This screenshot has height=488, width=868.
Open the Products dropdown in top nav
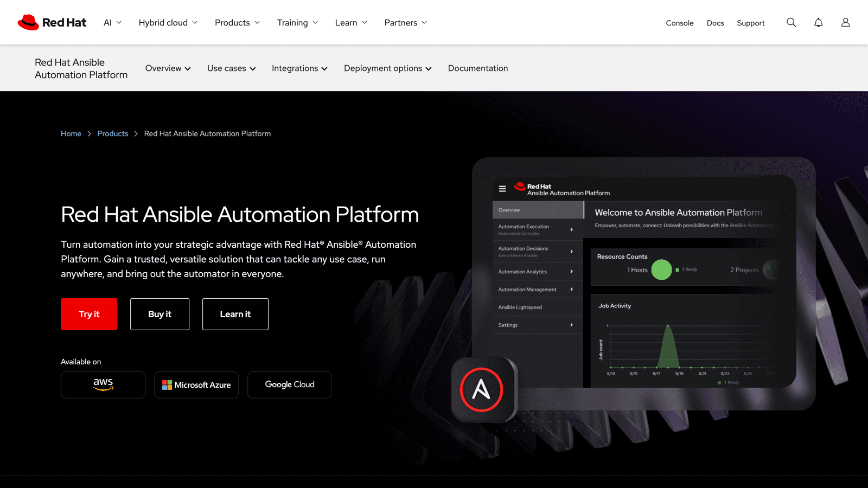238,22
